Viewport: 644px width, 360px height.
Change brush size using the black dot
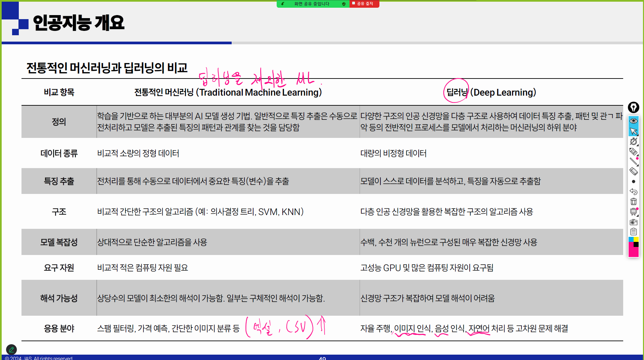(x=633, y=182)
